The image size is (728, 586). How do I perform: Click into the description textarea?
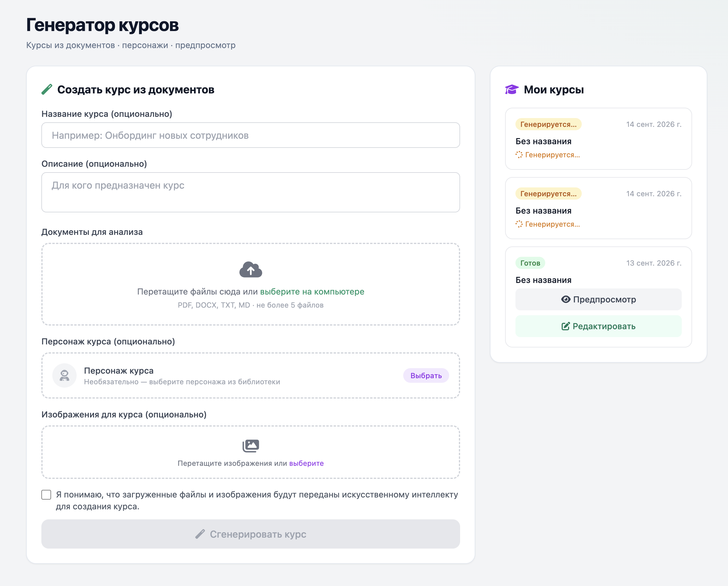pos(251,192)
